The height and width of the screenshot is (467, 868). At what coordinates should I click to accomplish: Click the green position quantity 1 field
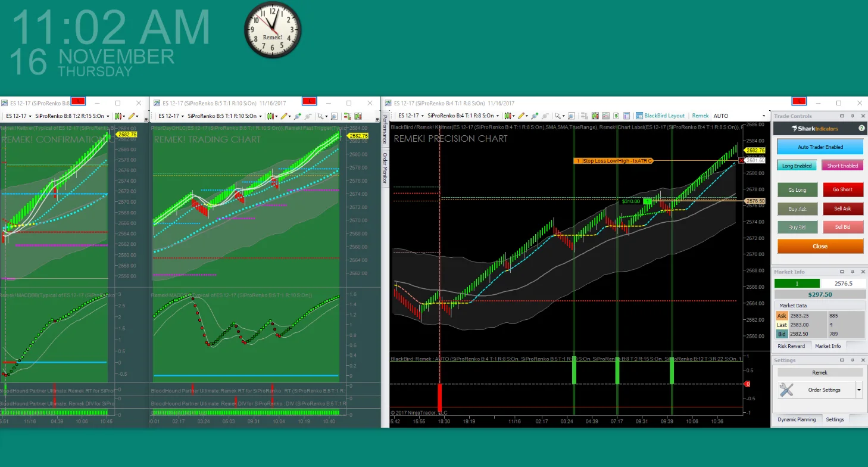[x=797, y=284]
